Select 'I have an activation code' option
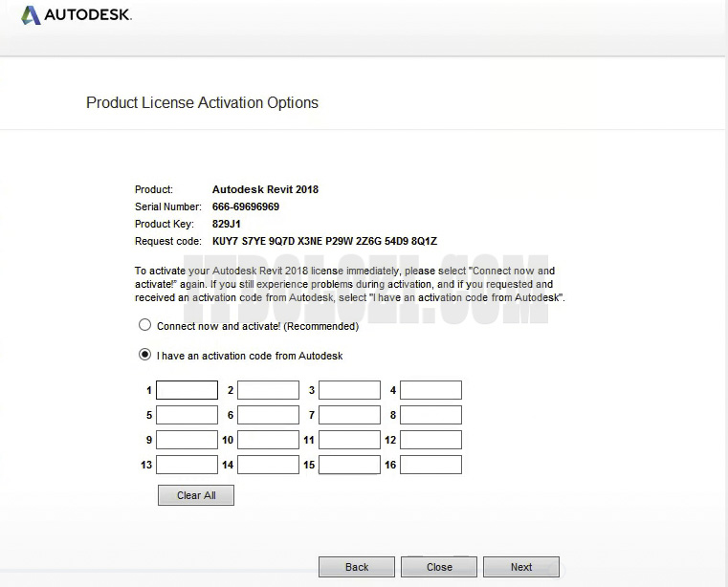Viewport: 728px width, 587px height. pos(145,355)
